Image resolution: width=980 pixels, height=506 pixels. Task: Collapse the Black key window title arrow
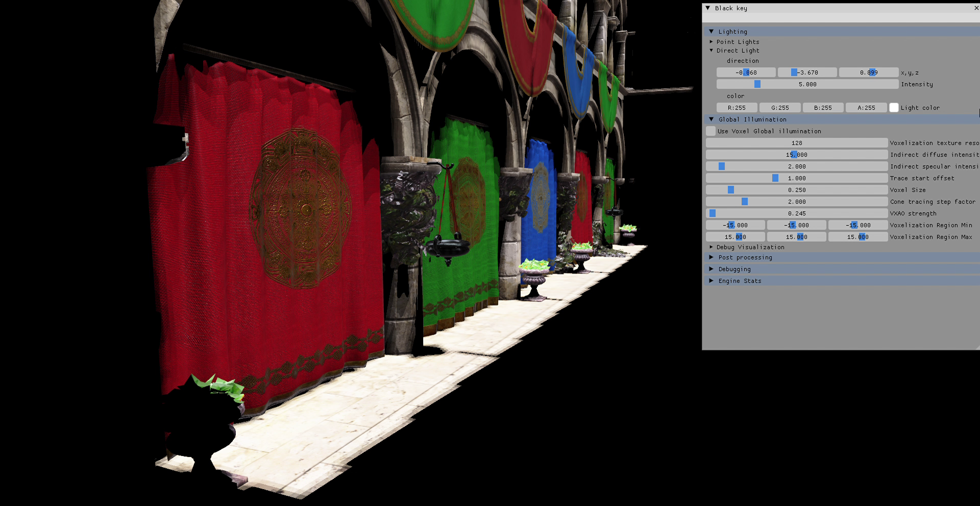tap(708, 8)
